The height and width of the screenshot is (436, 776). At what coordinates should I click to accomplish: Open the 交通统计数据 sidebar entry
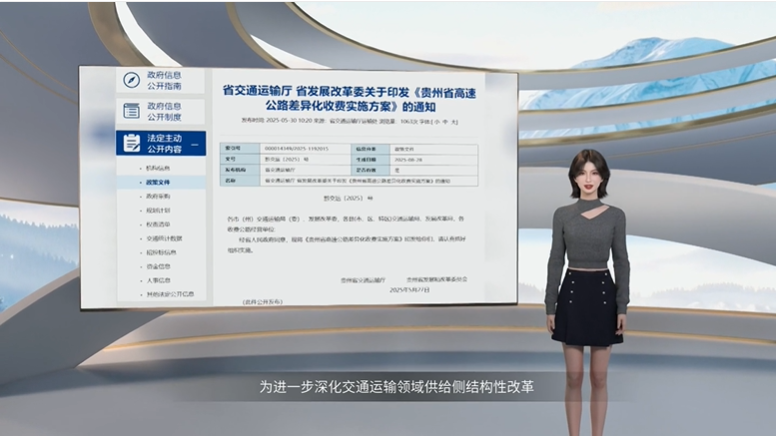[164, 239]
